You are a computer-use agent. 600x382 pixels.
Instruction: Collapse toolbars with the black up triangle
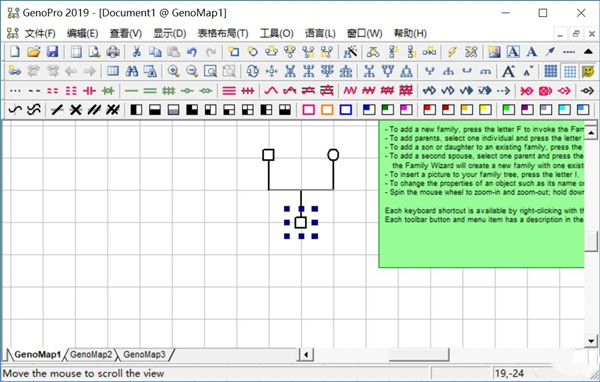pyautogui.click(x=589, y=52)
